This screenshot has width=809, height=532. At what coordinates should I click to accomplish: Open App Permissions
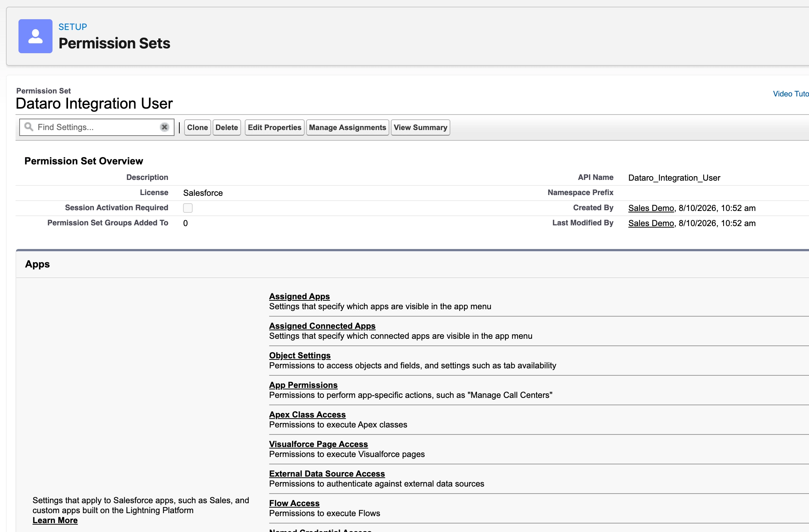point(303,385)
